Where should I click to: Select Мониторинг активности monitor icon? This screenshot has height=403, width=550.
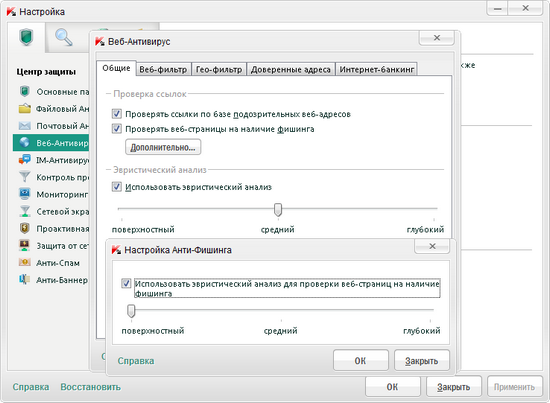(x=24, y=194)
